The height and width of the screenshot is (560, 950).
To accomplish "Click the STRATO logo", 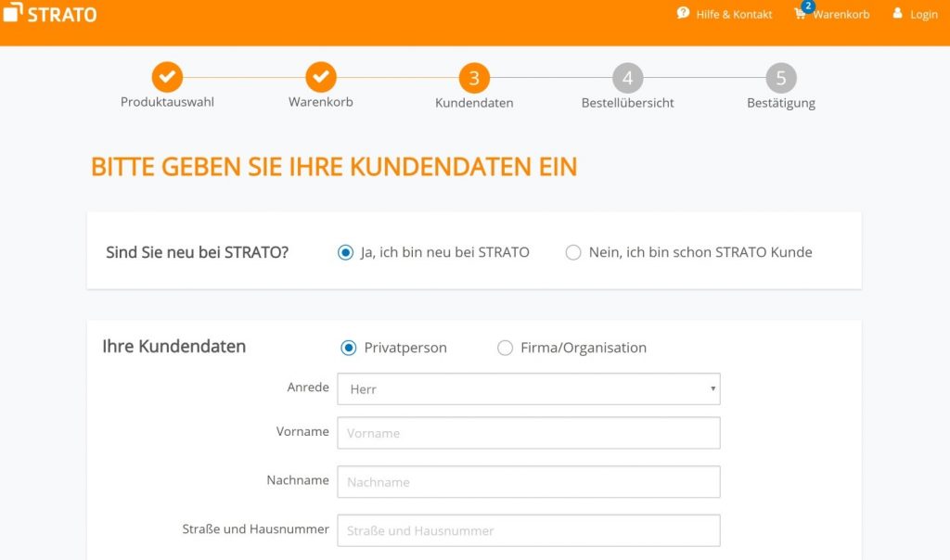I will tap(50, 13).
